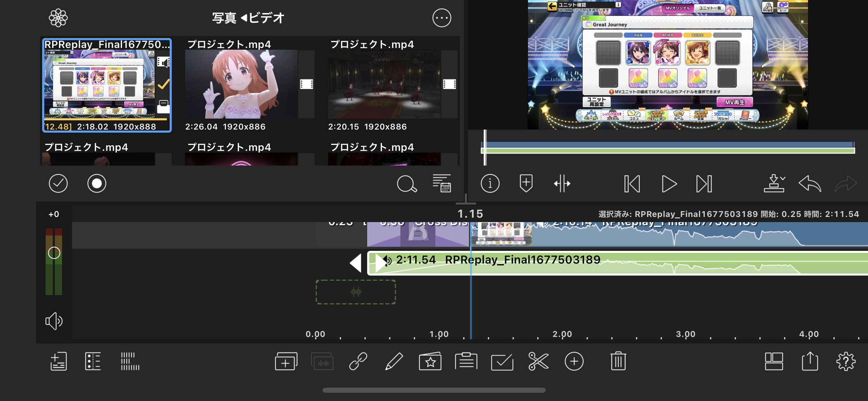The width and height of the screenshot is (868, 401).
Task: Adjust the master volume knob on meter
Action: click(54, 253)
